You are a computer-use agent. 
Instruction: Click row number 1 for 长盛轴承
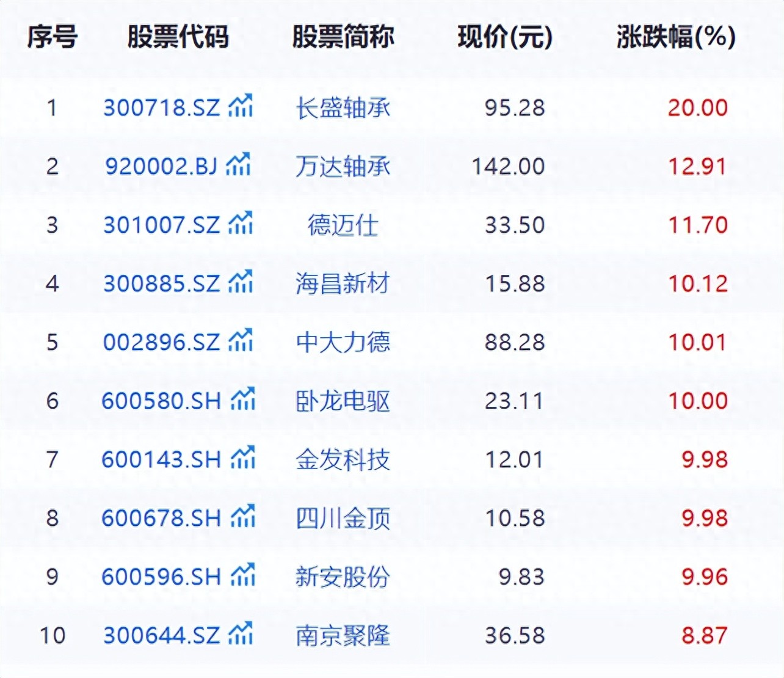point(53,108)
